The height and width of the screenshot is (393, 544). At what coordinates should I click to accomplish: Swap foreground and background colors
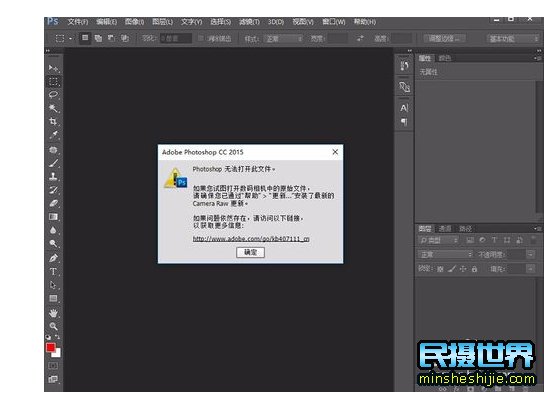[x=58, y=337]
